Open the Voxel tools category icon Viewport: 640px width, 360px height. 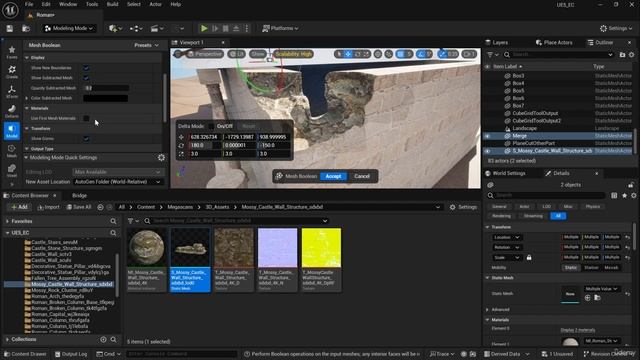[x=12, y=170]
